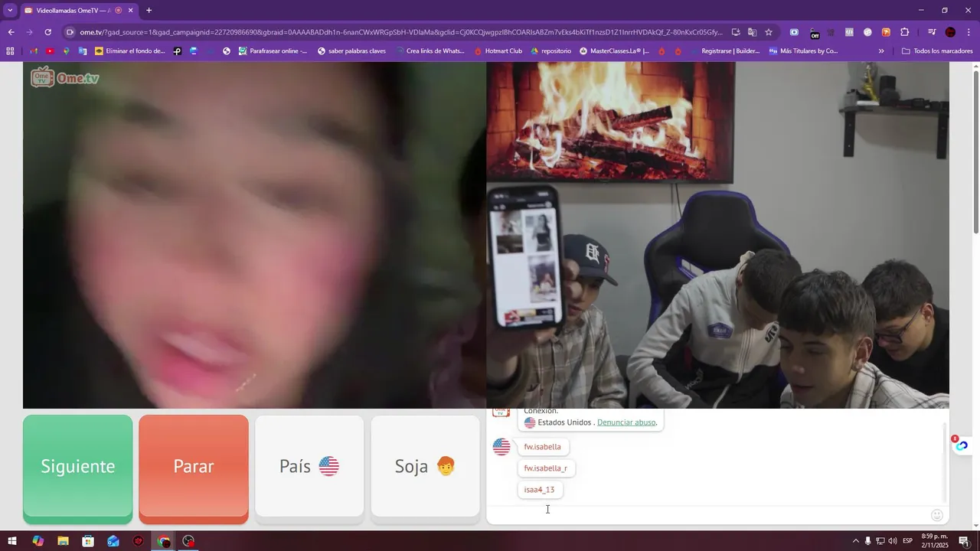Open the Chrome three-dot menu
This screenshot has height=551, width=980.
(x=969, y=32)
